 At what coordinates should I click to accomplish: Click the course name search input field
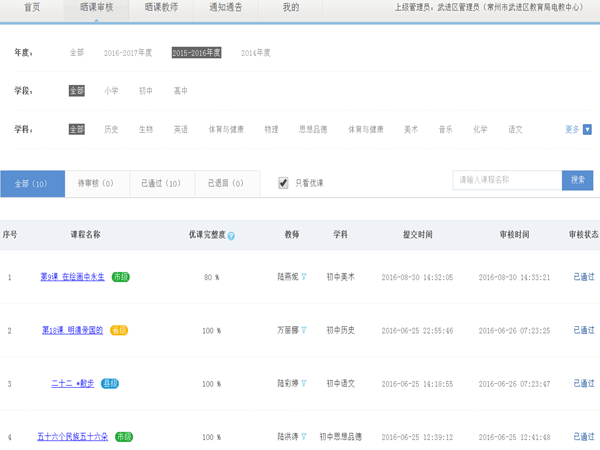tap(507, 180)
